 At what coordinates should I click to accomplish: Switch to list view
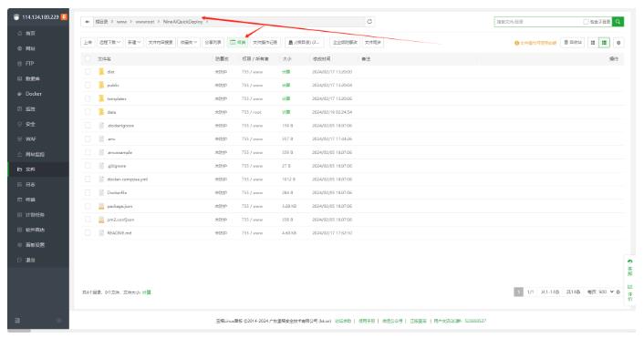[x=604, y=42]
